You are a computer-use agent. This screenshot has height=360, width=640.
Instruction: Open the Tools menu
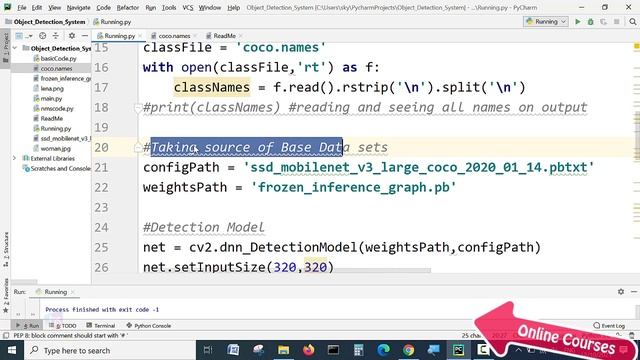click(169, 7)
